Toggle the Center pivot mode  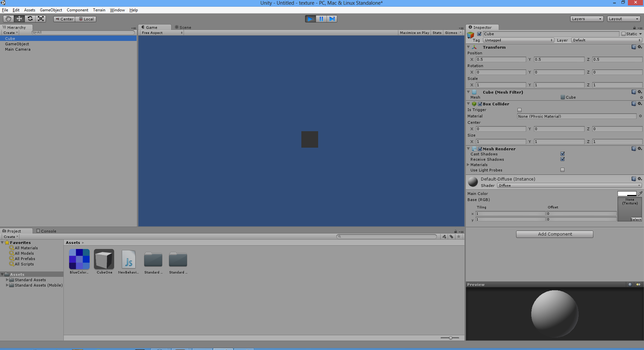[x=64, y=19]
